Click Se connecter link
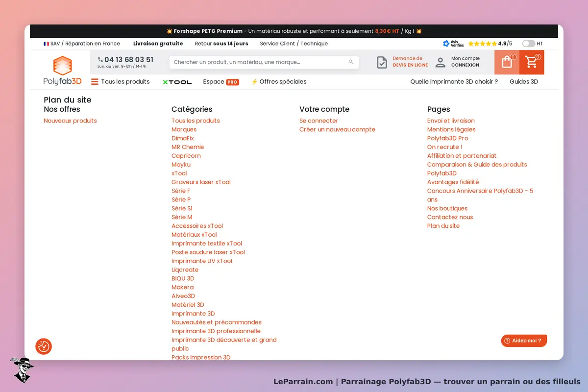The height and width of the screenshot is (392, 588). coord(318,121)
